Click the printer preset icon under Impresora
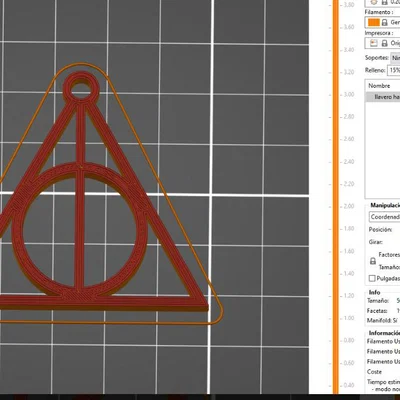The width and height of the screenshot is (400, 400). (374, 43)
